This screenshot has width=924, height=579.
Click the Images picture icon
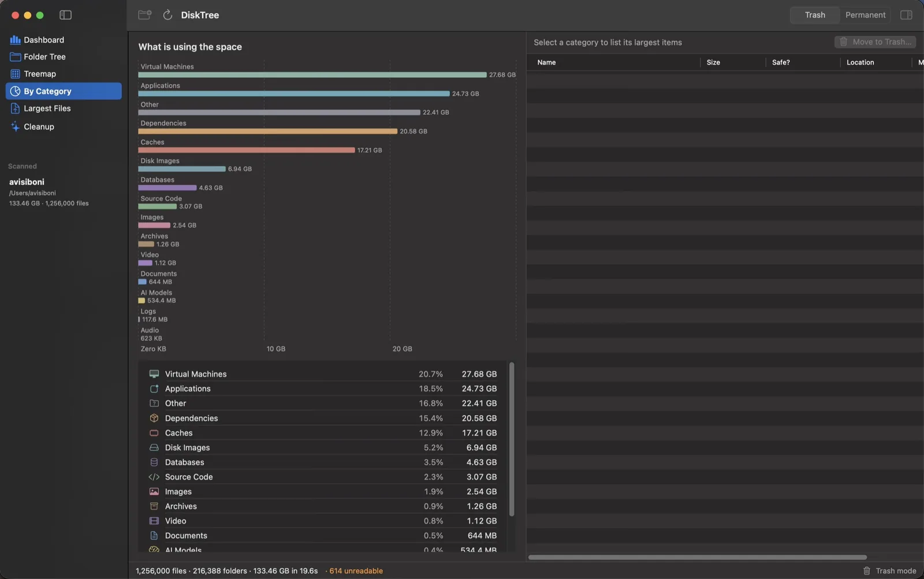click(x=154, y=492)
